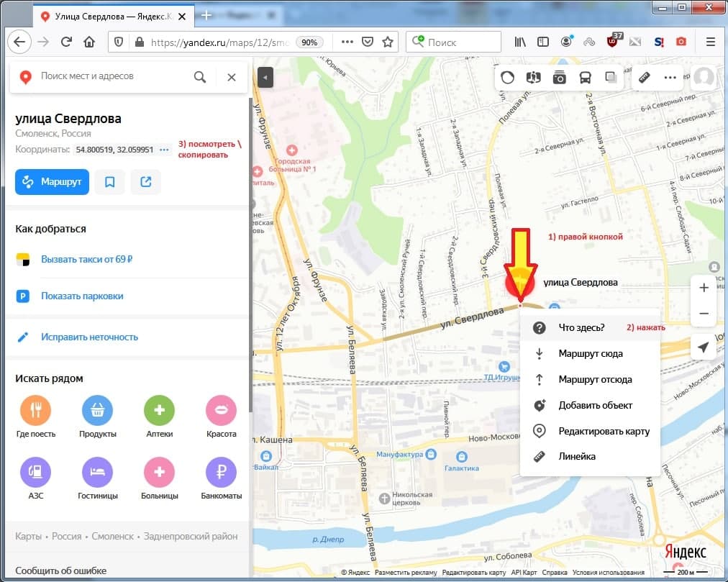Go back with the browser back arrow

(19, 42)
